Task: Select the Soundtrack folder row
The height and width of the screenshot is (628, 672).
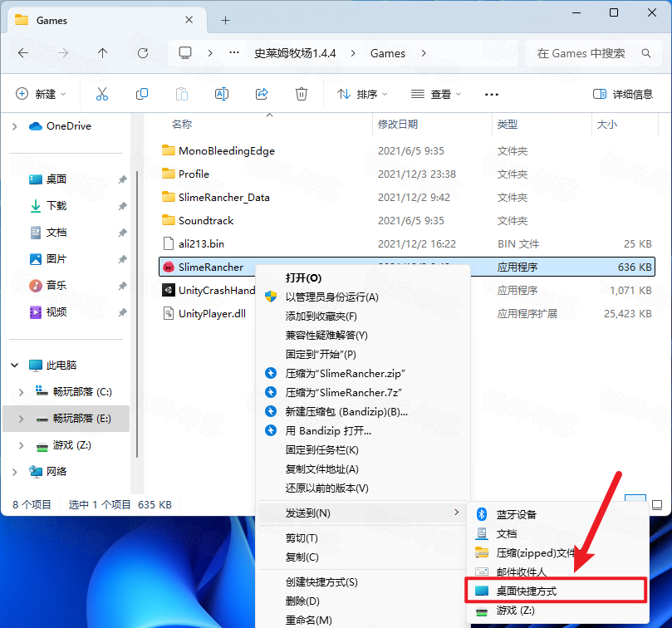Action: coord(407,220)
